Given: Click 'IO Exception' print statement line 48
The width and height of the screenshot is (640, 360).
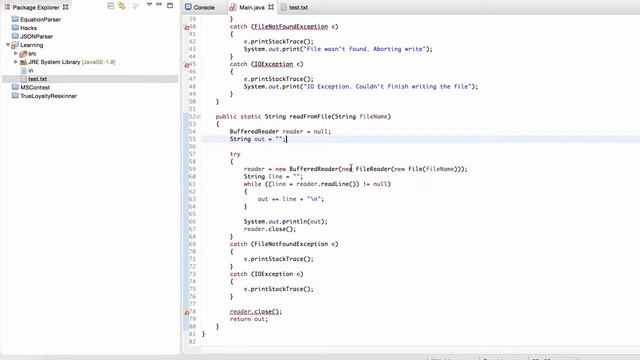Looking at the screenshot, I should tap(361, 87).
